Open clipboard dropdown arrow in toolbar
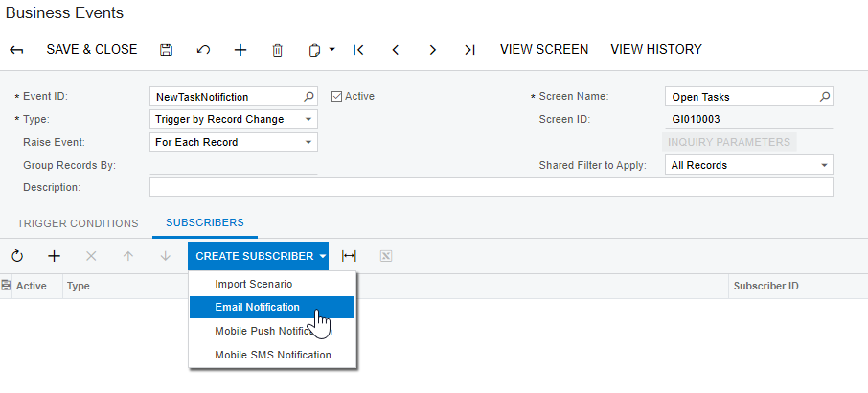868x393 pixels. click(x=331, y=50)
